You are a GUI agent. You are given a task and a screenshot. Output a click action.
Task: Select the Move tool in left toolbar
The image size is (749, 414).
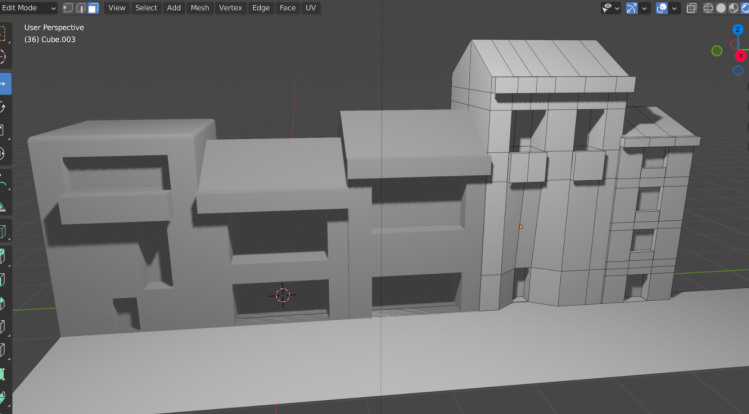(x=3, y=83)
